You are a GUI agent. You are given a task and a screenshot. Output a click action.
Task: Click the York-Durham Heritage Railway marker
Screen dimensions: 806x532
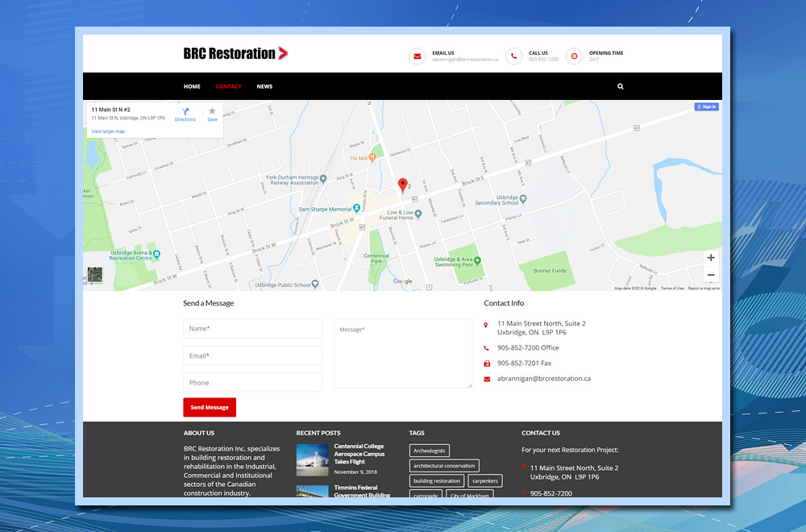(x=323, y=180)
